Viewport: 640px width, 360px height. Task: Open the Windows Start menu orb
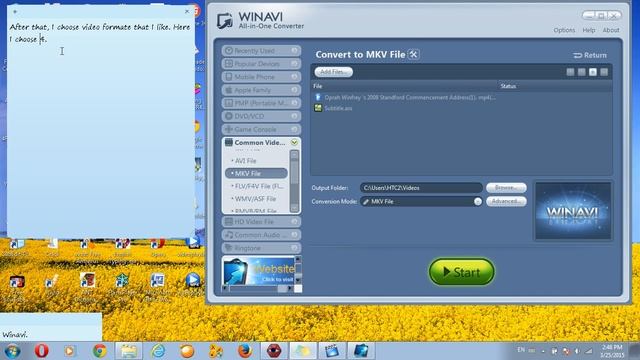12,351
